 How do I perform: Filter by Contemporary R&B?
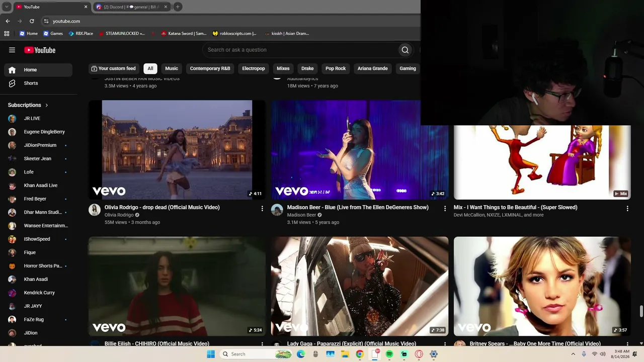(210, 68)
